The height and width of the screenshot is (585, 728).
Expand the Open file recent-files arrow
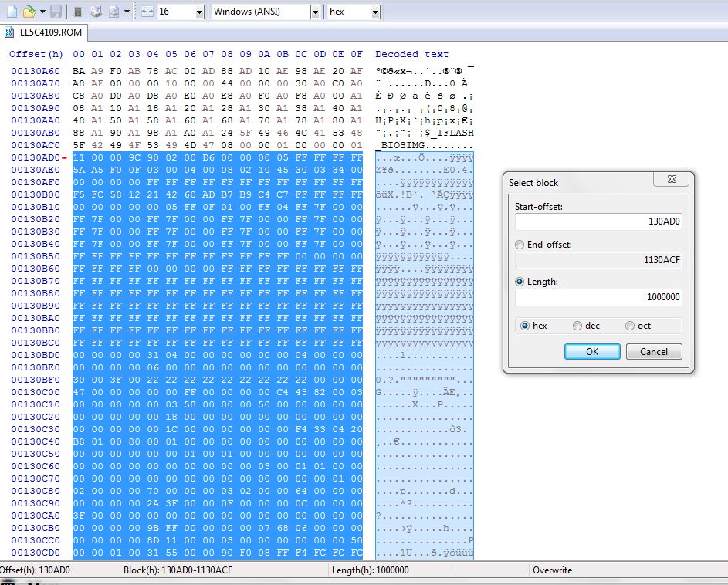tap(42, 12)
